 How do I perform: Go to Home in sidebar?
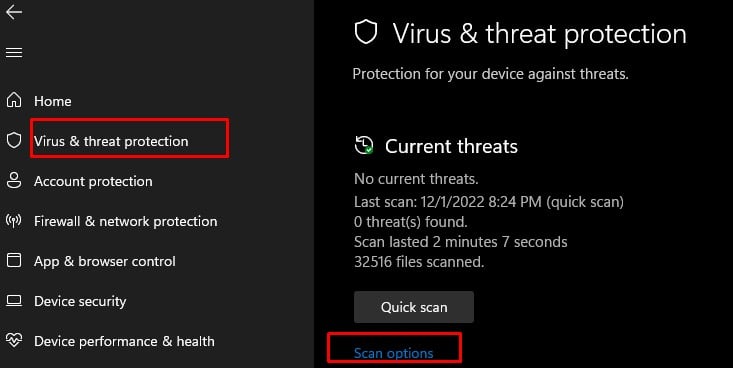[x=52, y=101]
